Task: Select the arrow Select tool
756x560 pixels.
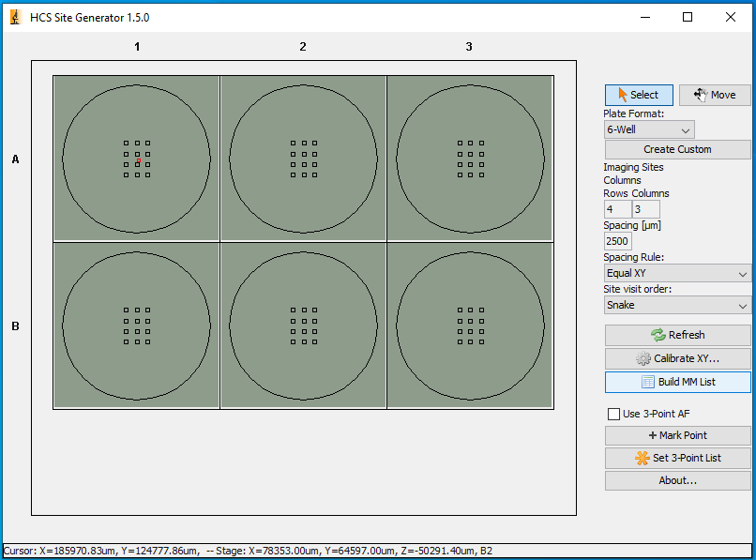Action: click(x=638, y=95)
